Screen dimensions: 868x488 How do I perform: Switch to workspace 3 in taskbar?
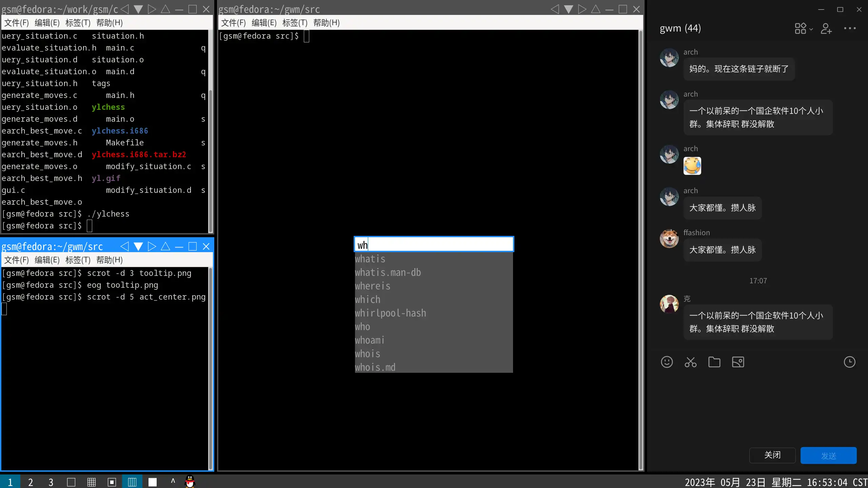click(51, 482)
